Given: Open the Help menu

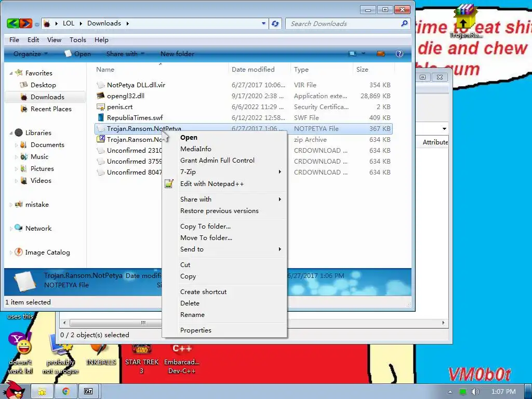Looking at the screenshot, I should click(101, 39).
